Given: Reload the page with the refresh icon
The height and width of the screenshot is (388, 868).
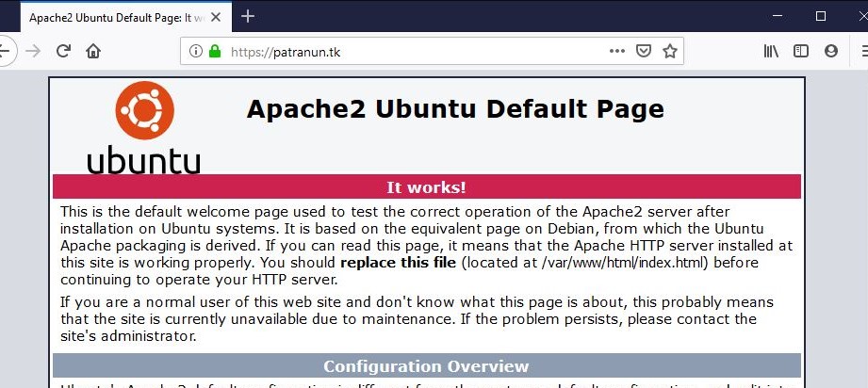Looking at the screenshot, I should coord(64,51).
